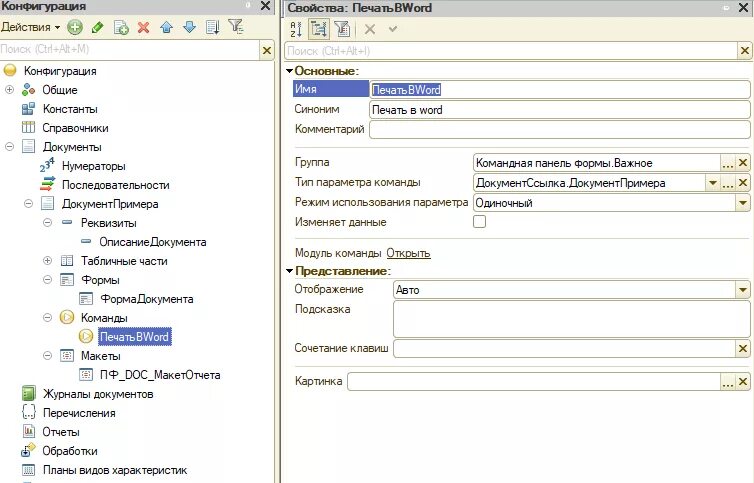Collapse the Представление section
The height and width of the screenshot is (483, 754).
(x=289, y=271)
